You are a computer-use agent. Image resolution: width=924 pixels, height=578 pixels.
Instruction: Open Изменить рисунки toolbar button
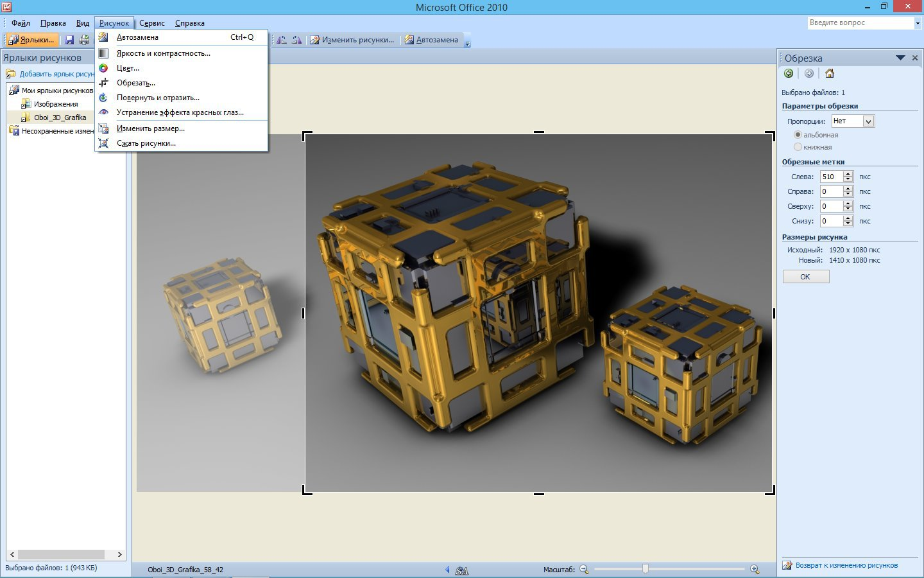pyautogui.click(x=352, y=40)
